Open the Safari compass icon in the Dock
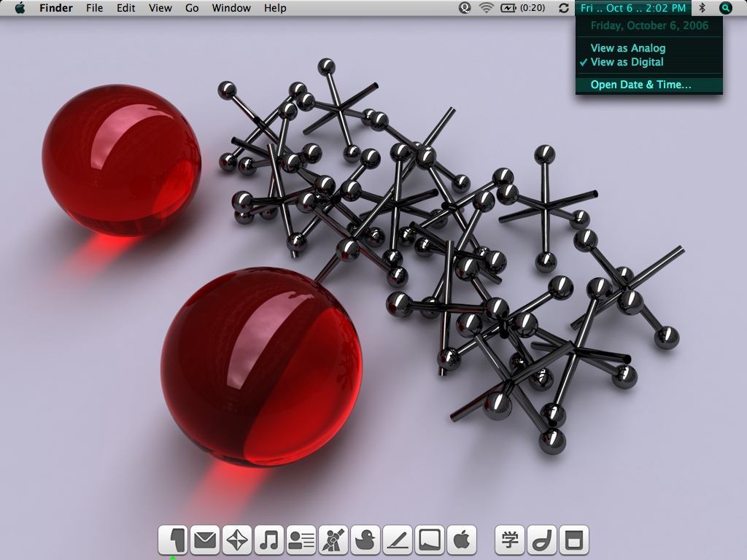Image resolution: width=747 pixels, height=560 pixels. tap(237, 540)
